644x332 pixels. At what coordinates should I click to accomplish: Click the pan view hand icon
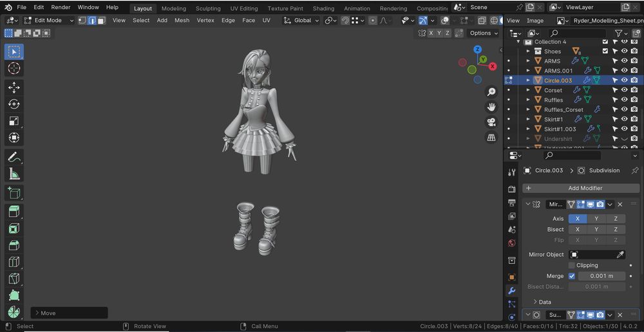491,107
